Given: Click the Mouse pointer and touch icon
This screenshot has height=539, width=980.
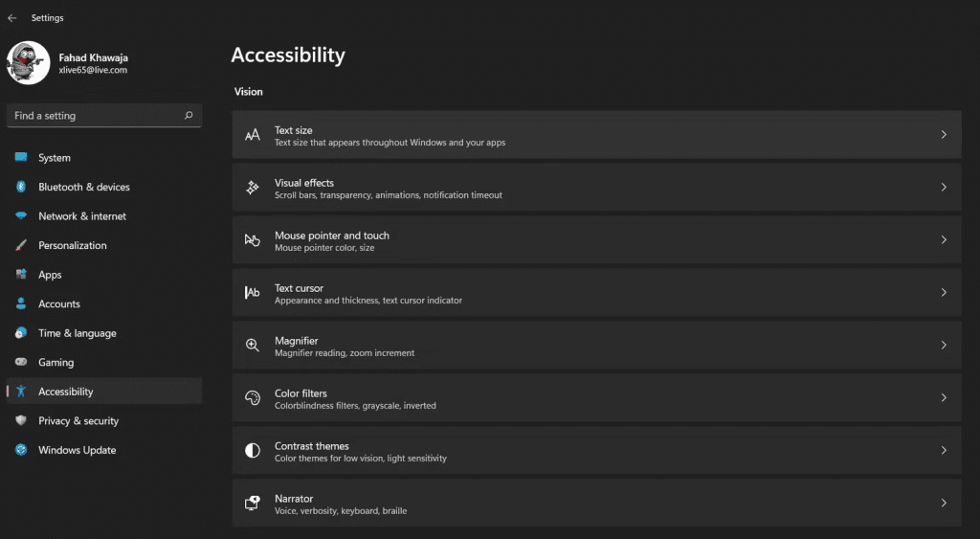Looking at the screenshot, I should [253, 240].
